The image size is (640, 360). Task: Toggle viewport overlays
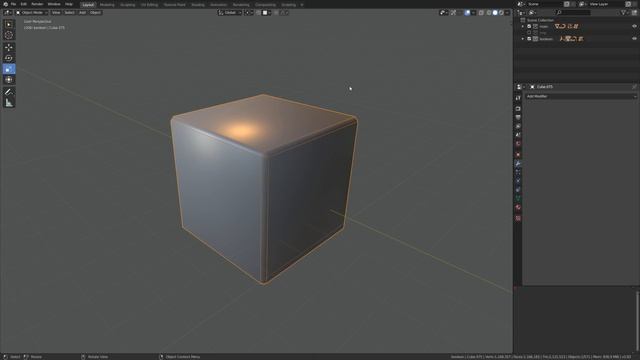[467, 13]
